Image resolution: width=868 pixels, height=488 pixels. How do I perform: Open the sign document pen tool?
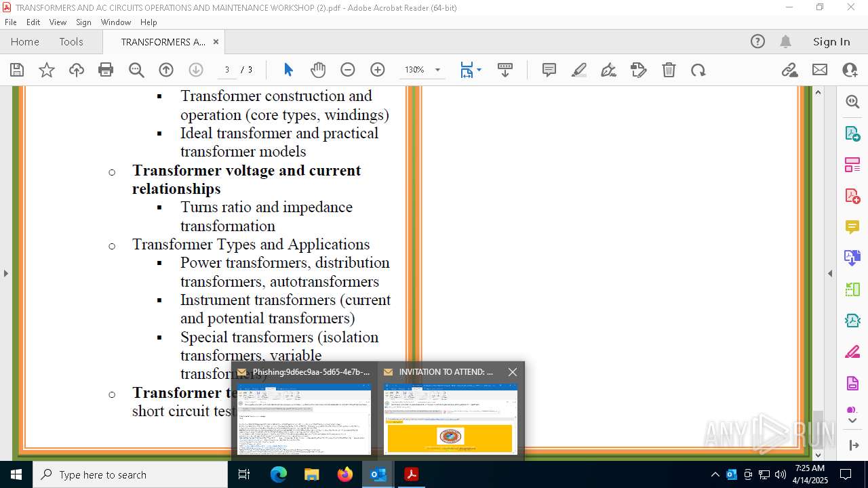(609, 70)
